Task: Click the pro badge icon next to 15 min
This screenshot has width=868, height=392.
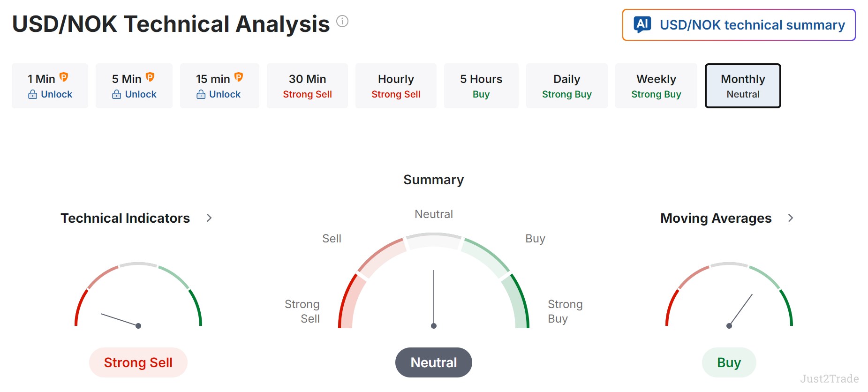Action: [239, 77]
